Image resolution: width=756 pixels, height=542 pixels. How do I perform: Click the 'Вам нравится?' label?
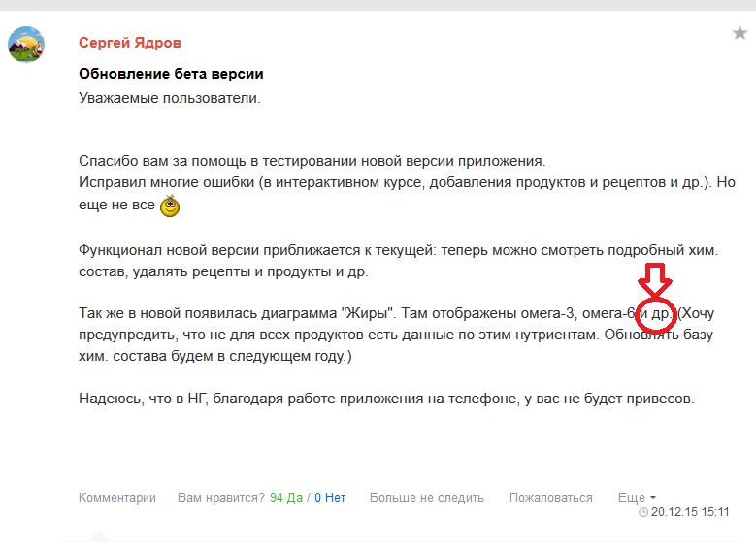point(220,498)
